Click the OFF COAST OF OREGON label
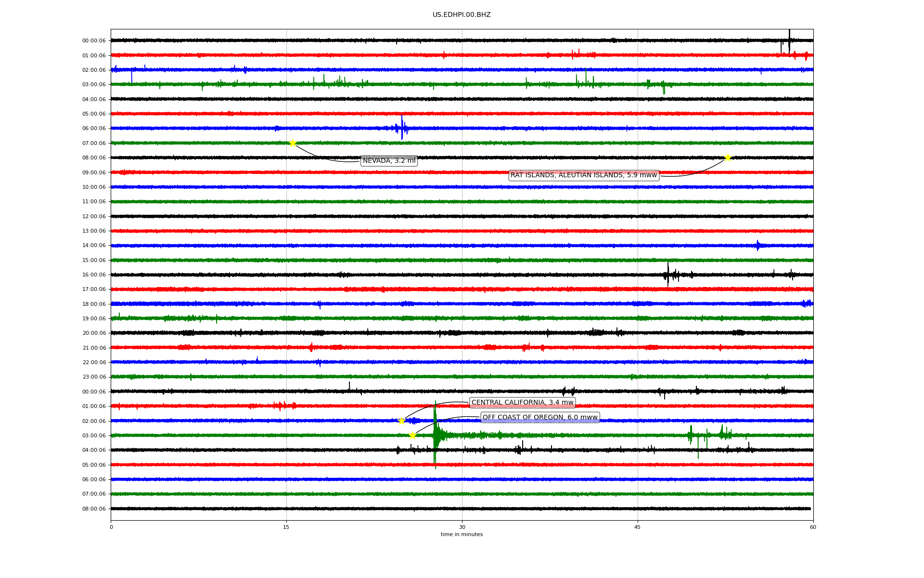Screen dimensions: 924x578 [x=540, y=418]
